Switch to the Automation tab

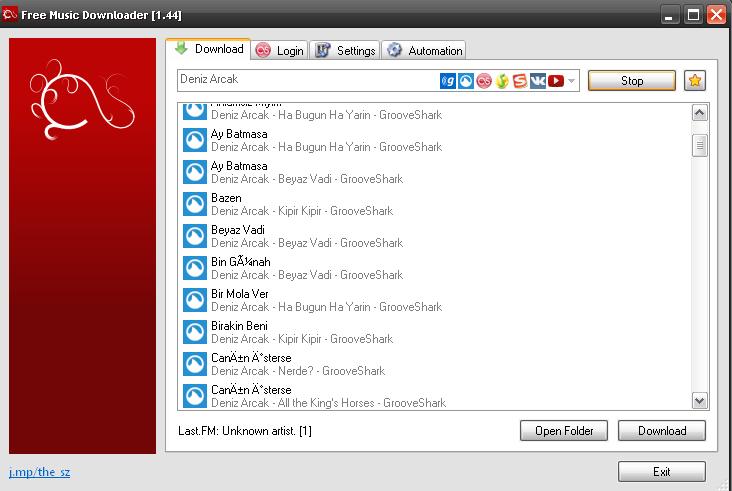423,50
